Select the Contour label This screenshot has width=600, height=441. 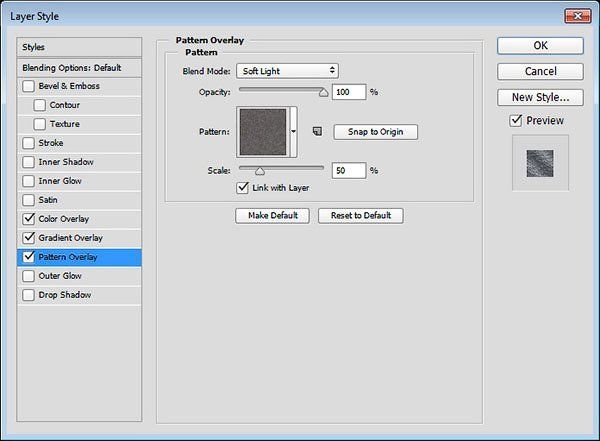65,105
